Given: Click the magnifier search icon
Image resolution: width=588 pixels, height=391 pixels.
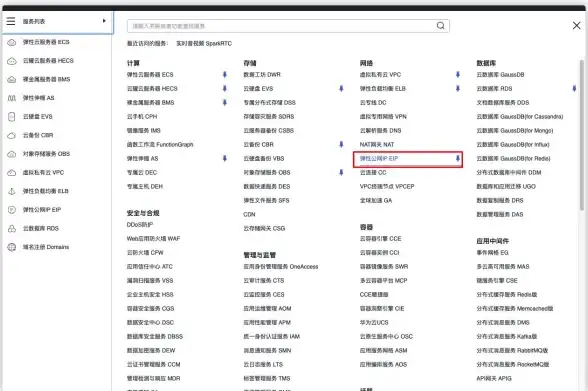Looking at the screenshot, I should point(441,25).
